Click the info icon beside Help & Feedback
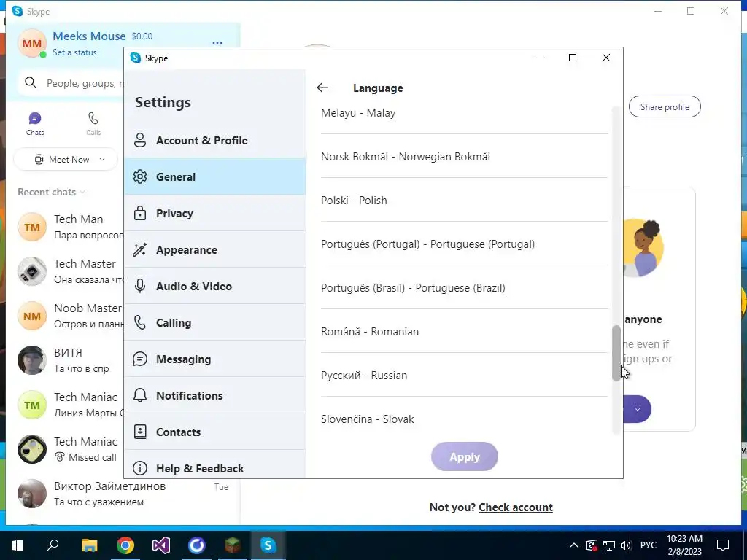747x560 pixels. [140, 468]
